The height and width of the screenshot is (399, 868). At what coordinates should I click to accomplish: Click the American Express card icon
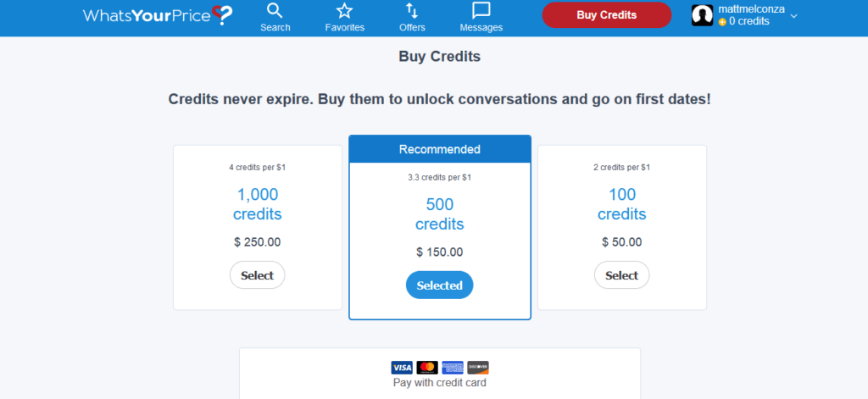point(453,368)
